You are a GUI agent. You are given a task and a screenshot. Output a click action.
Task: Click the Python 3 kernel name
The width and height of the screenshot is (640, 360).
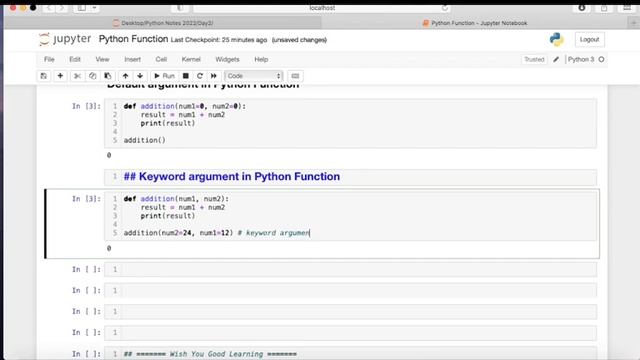pos(581,59)
